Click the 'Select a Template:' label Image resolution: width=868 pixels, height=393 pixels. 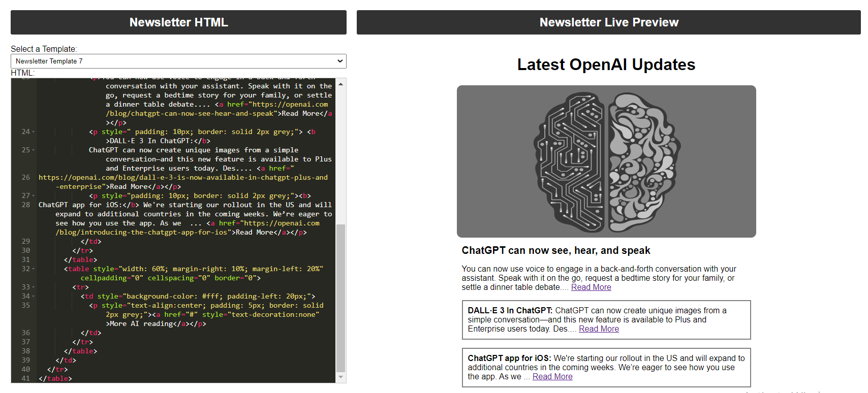click(44, 49)
